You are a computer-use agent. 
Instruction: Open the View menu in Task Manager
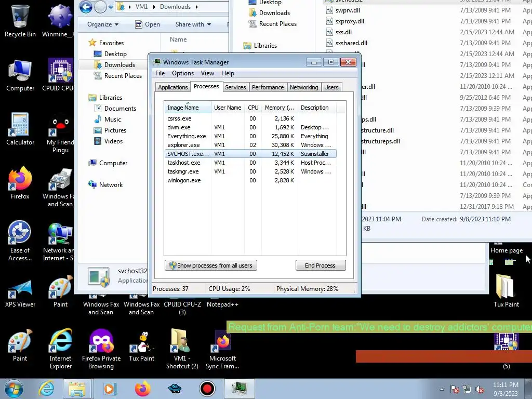(x=207, y=73)
